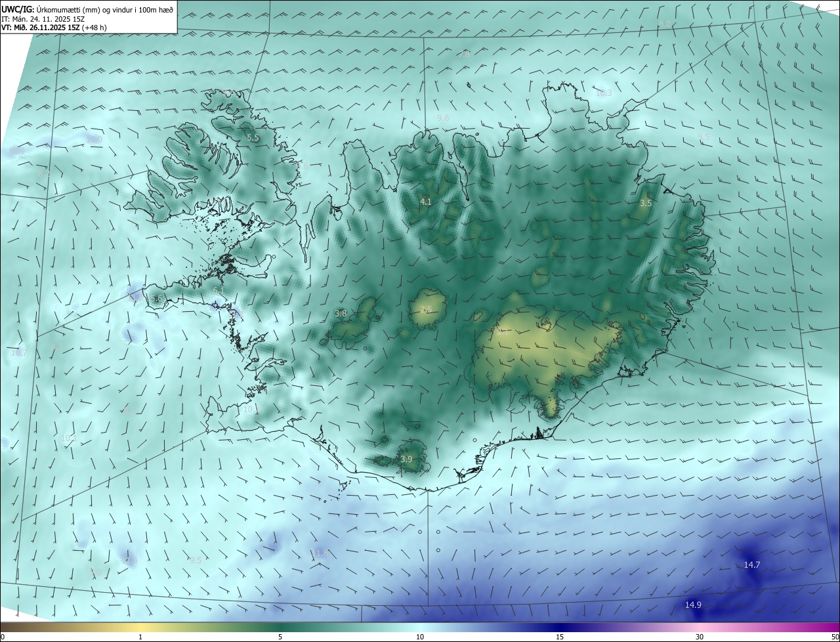Click the 10.7 value label on the map
Screen dimensions: 840x642
19,353
